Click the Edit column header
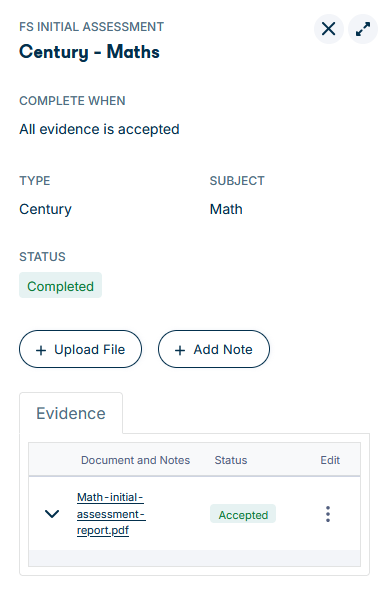 point(330,460)
